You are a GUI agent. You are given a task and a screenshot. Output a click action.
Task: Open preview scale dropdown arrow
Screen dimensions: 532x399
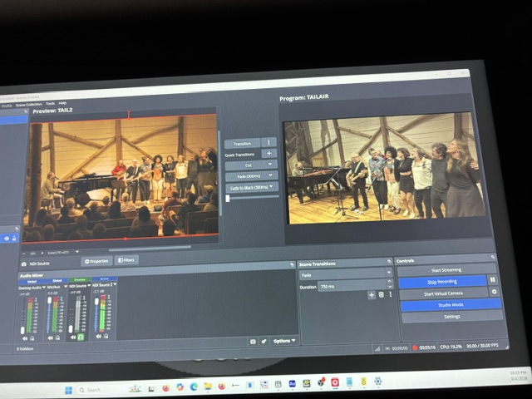coord(77,252)
